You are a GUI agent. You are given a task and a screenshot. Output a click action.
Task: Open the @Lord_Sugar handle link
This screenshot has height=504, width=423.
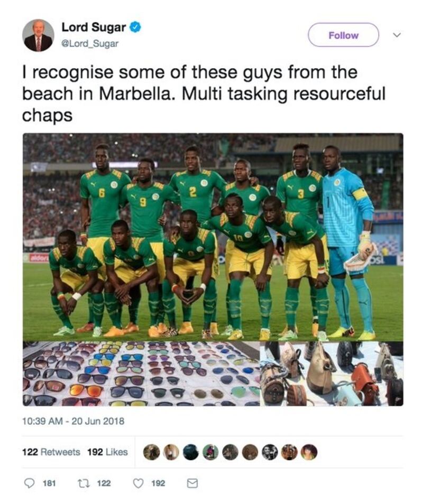90,44
